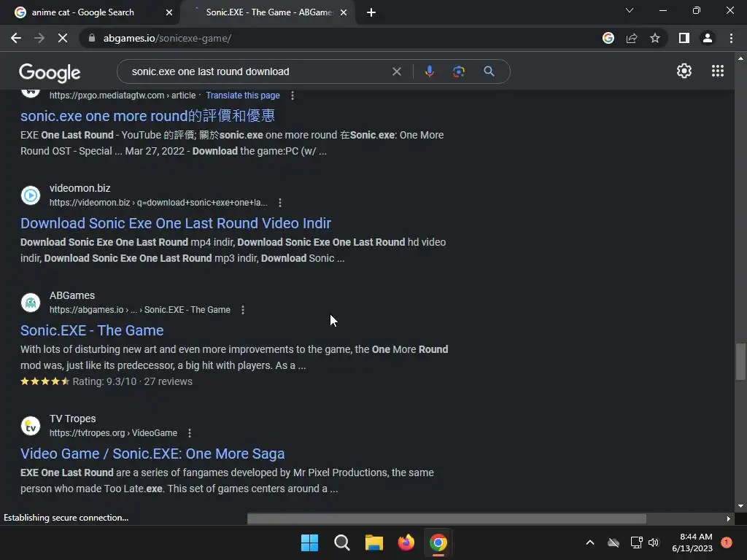
Task: Click scrollbar up arrow
Action: point(740,58)
